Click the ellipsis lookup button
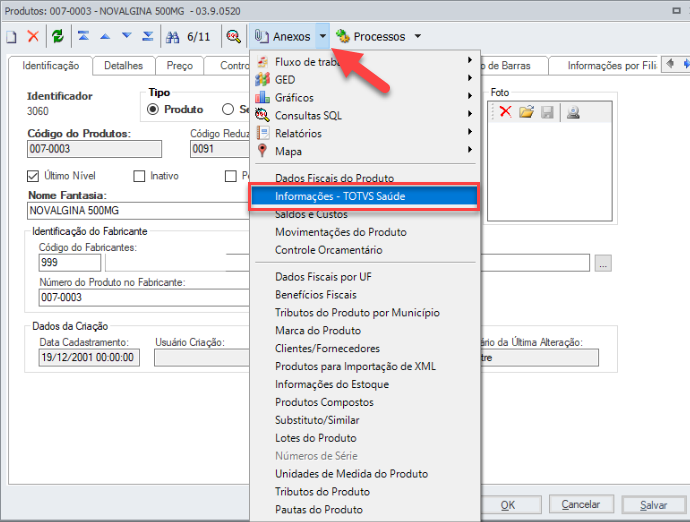Viewport: 690px width, 522px height. click(x=603, y=263)
